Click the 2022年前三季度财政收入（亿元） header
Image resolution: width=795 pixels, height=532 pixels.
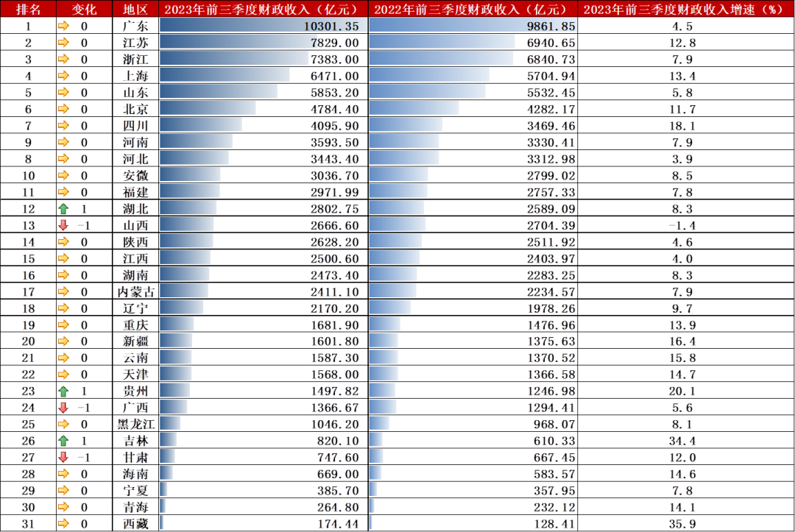point(473,9)
